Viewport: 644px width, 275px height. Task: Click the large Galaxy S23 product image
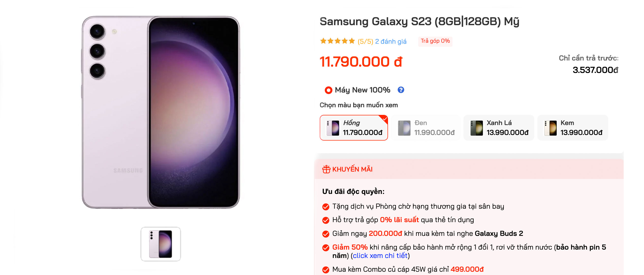[x=161, y=112]
